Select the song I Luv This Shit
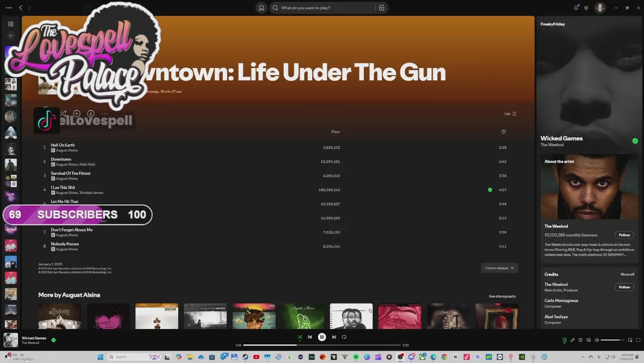The image size is (644, 363). coord(63,188)
